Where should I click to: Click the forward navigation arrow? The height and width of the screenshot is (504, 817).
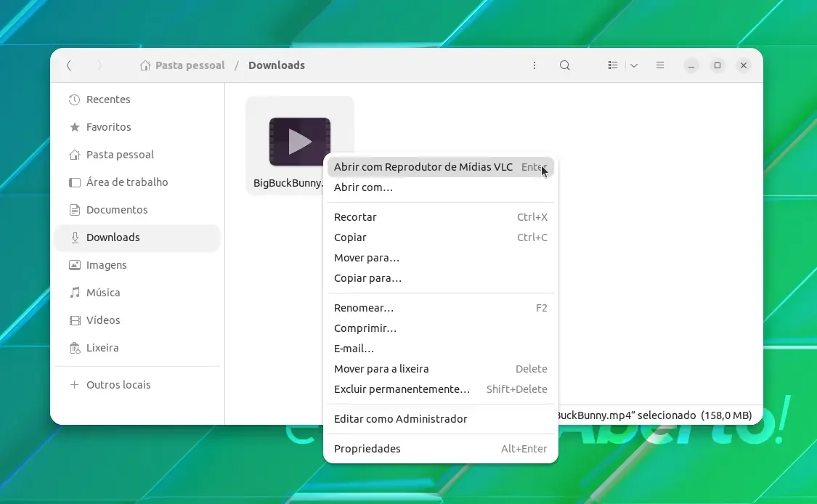click(99, 65)
